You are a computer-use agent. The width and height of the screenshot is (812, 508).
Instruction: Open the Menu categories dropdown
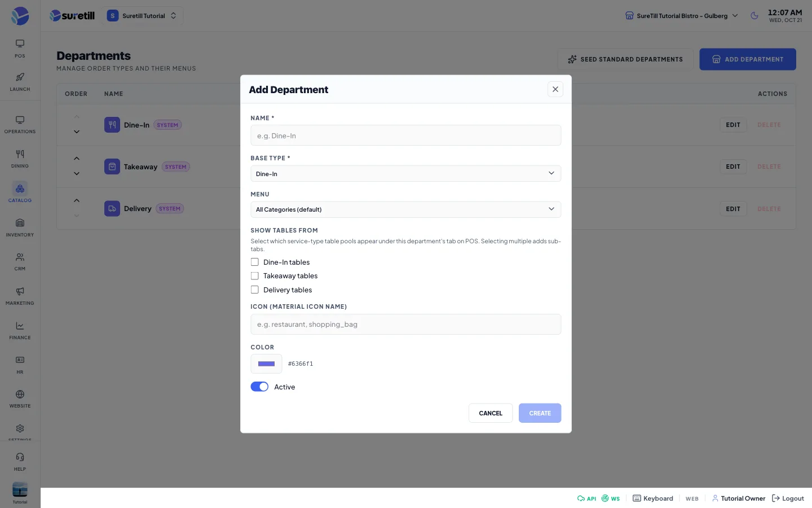pos(405,209)
